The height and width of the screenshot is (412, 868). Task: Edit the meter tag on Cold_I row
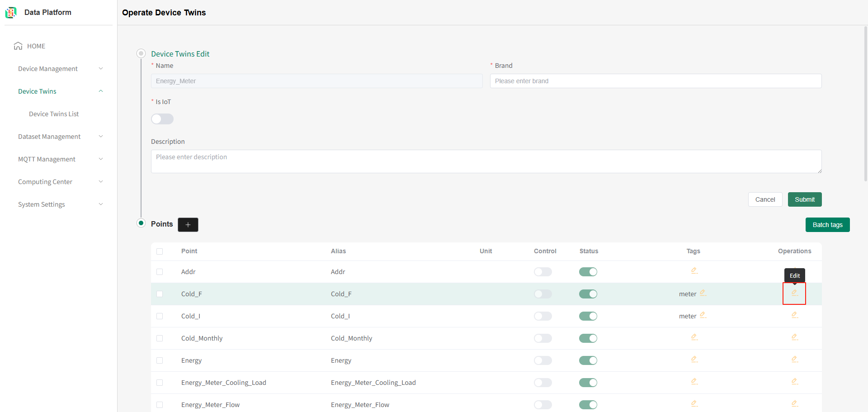(x=703, y=315)
